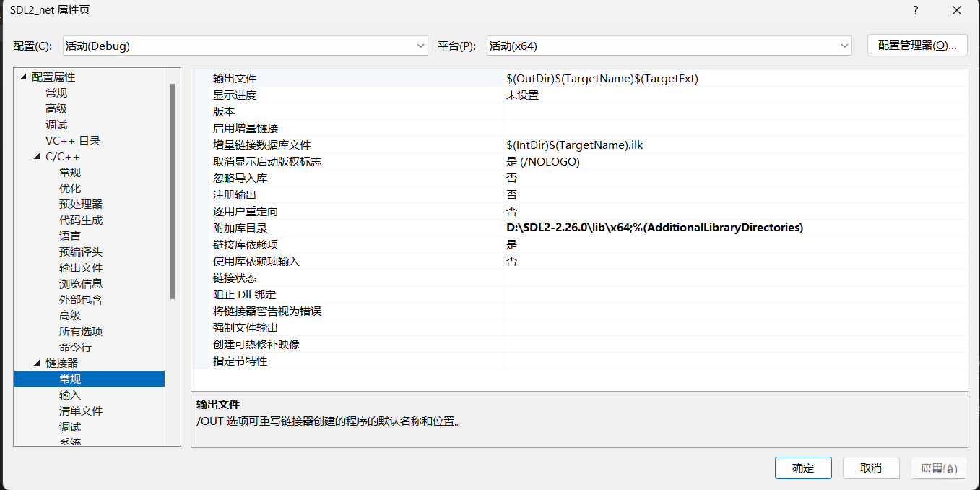
Task: Select 常规 directly under 配置属性
Action: tap(56, 93)
